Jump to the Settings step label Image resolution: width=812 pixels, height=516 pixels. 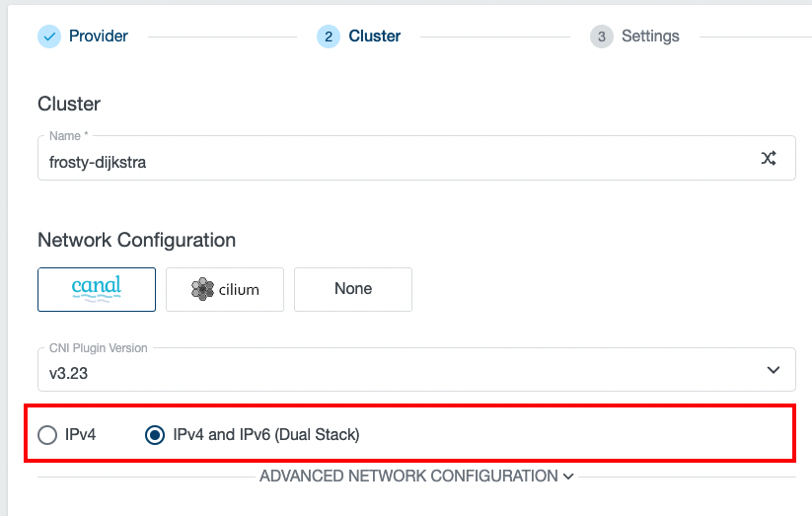coord(650,37)
